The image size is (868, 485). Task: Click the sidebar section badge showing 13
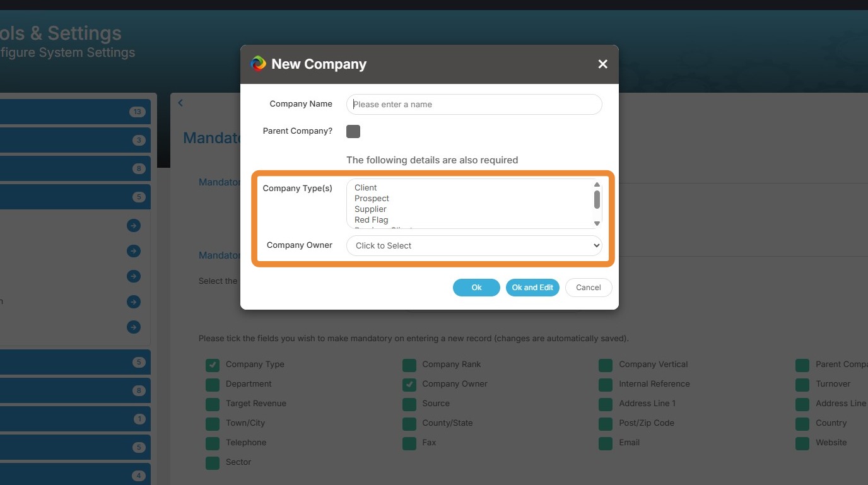[x=138, y=112]
